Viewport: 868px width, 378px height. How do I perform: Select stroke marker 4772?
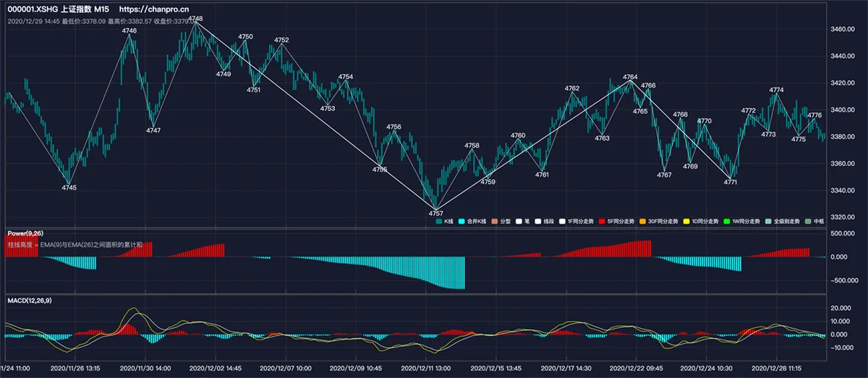749,111
